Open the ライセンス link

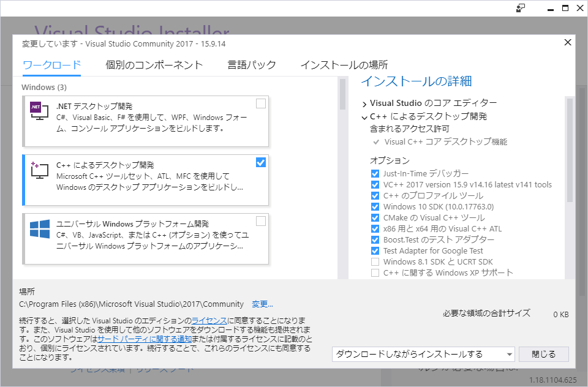pos(209,321)
